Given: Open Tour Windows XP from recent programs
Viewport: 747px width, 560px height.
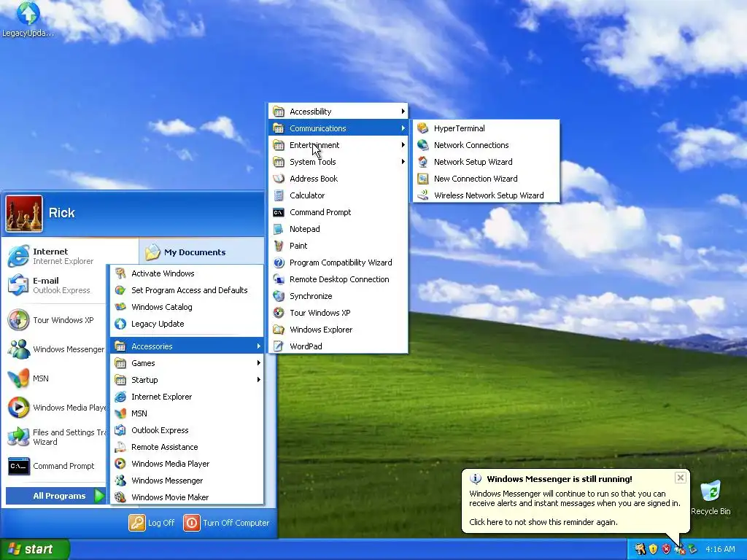Looking at the screenshot, I should coord(56,320).
